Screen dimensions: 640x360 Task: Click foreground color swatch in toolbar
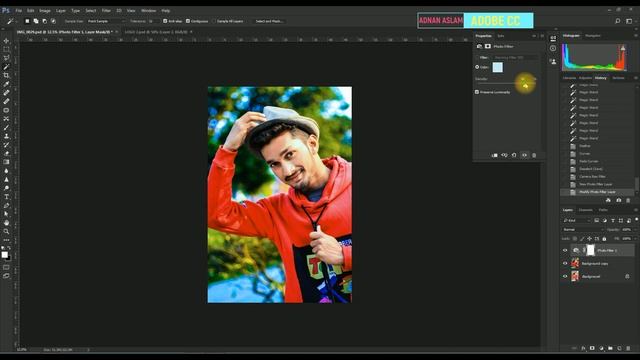[x=4, y=255]
